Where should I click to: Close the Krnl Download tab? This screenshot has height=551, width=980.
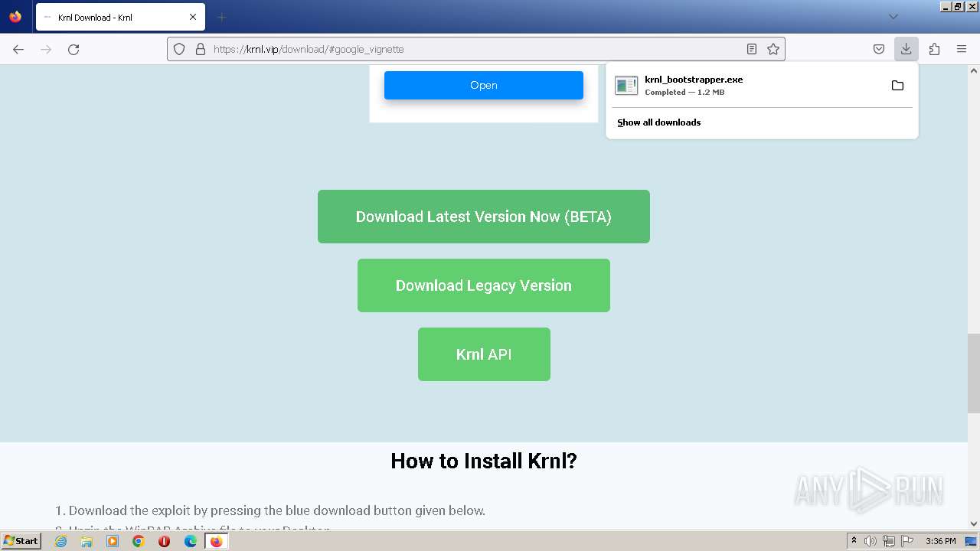[193, 17]
